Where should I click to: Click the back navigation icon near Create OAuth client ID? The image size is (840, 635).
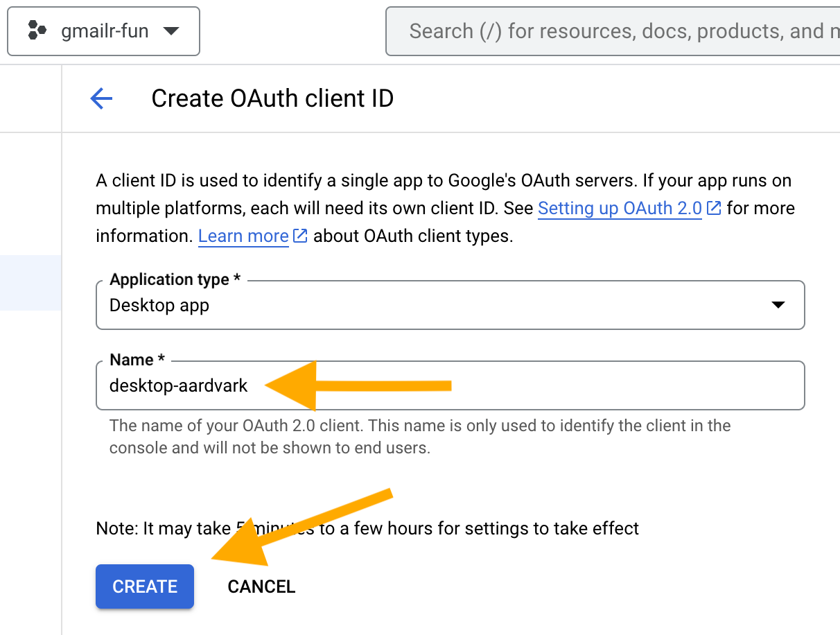coord(101,98)
